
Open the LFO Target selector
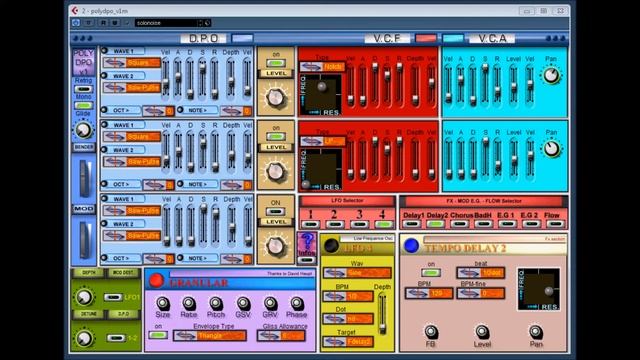pyautogui.click(x=348, y=342)
